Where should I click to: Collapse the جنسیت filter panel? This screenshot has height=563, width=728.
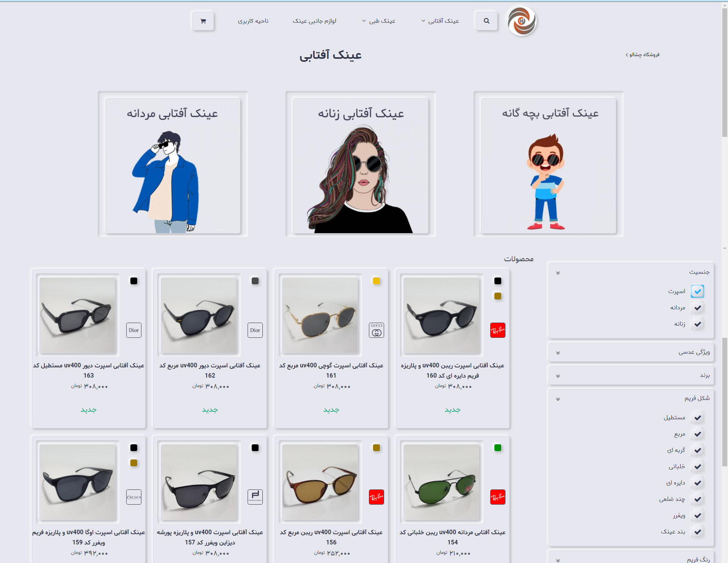[x=558, y=273]
